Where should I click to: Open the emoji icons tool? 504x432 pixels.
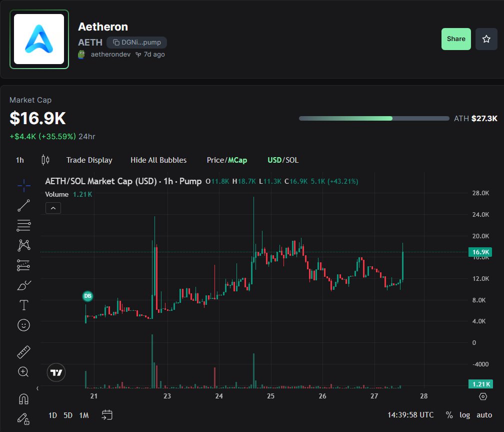coord(24,325)
